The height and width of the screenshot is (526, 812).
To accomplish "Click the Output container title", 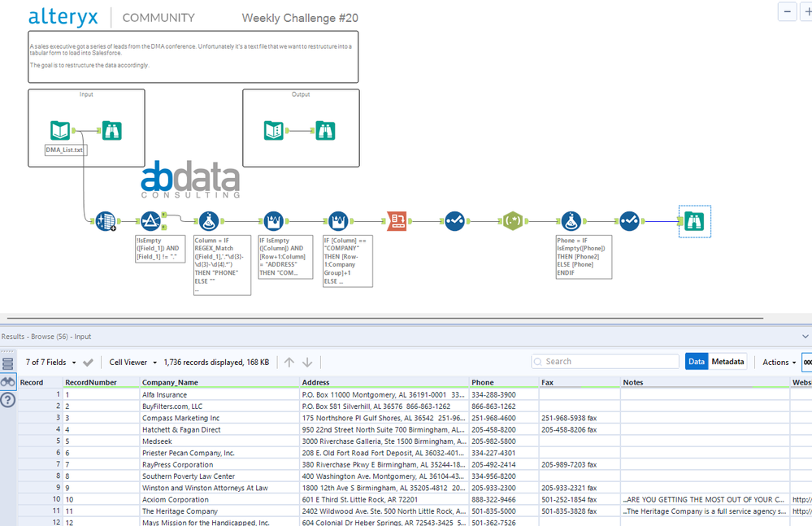I will [301, 94].
